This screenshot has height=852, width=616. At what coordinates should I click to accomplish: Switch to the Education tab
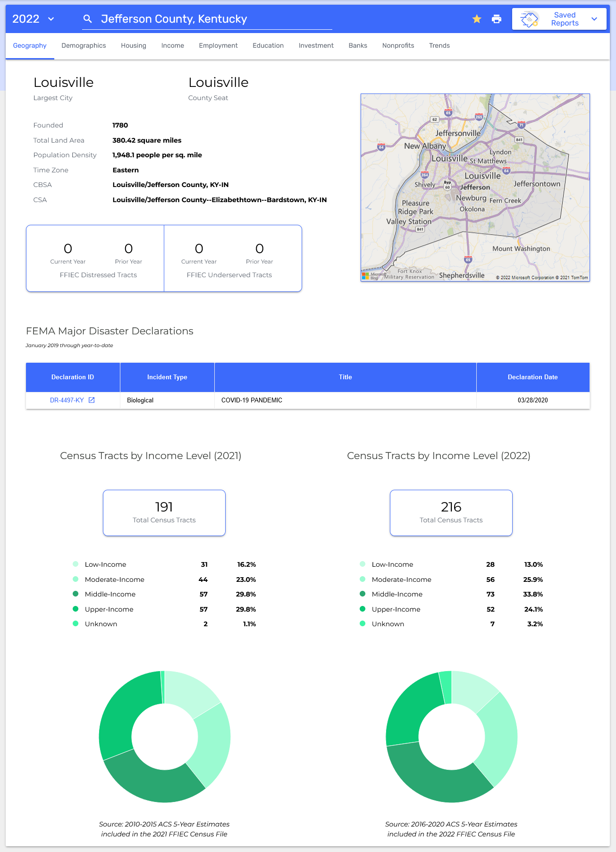[x=268, y=46]
